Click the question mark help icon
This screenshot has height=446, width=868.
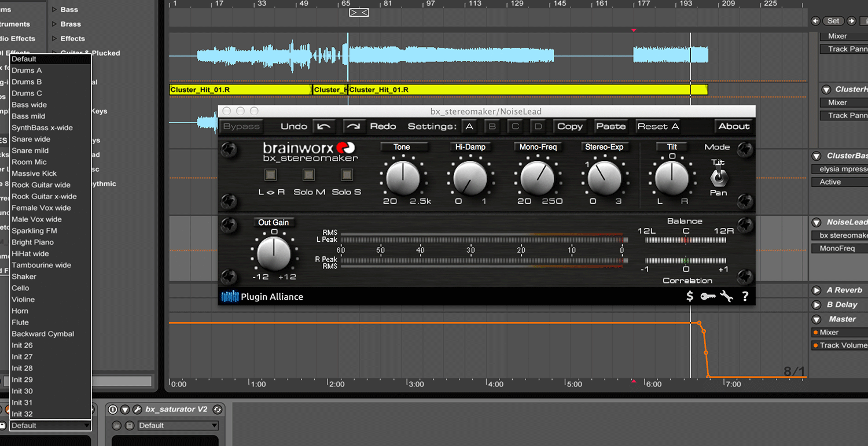pos(745,297)
